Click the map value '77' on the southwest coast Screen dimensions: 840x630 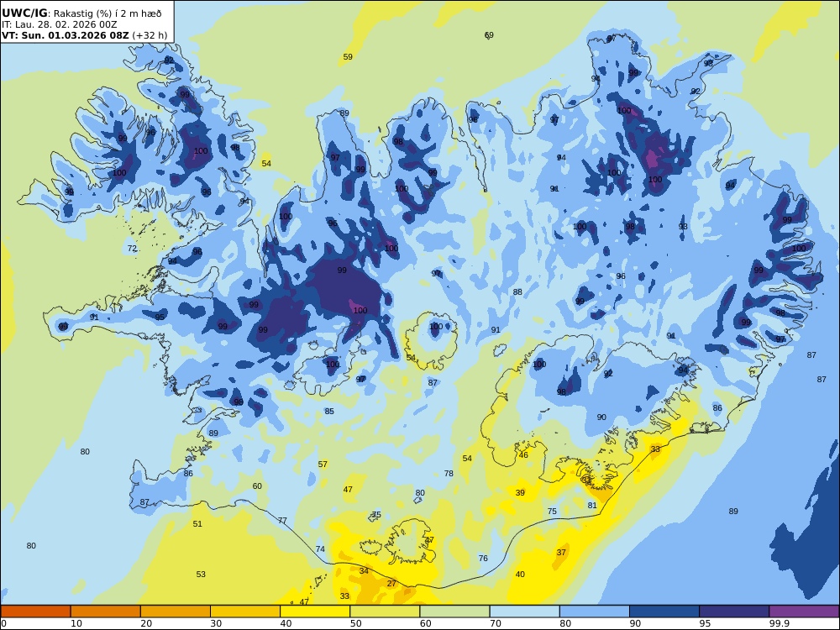click(x=282, y=521)
